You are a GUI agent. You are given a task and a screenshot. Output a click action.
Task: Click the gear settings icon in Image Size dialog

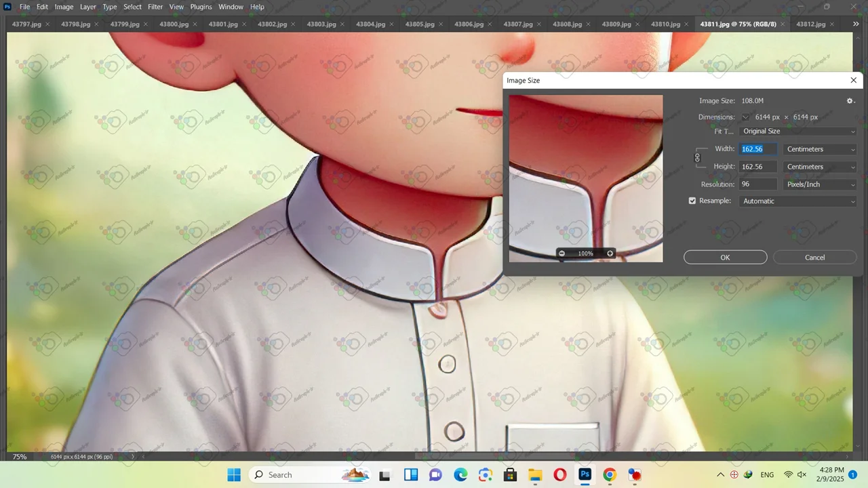pyautogui.click(x=850, y=101)
